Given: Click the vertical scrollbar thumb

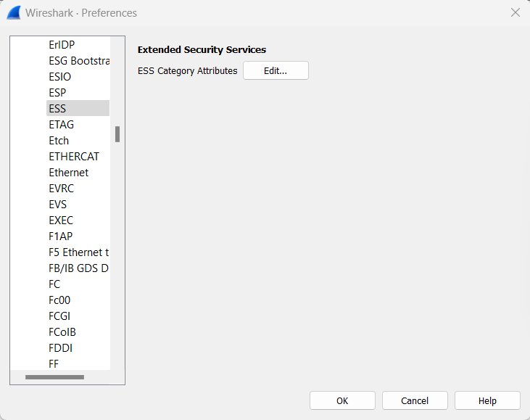Looking at the screenshot, I should coord(117,134).
